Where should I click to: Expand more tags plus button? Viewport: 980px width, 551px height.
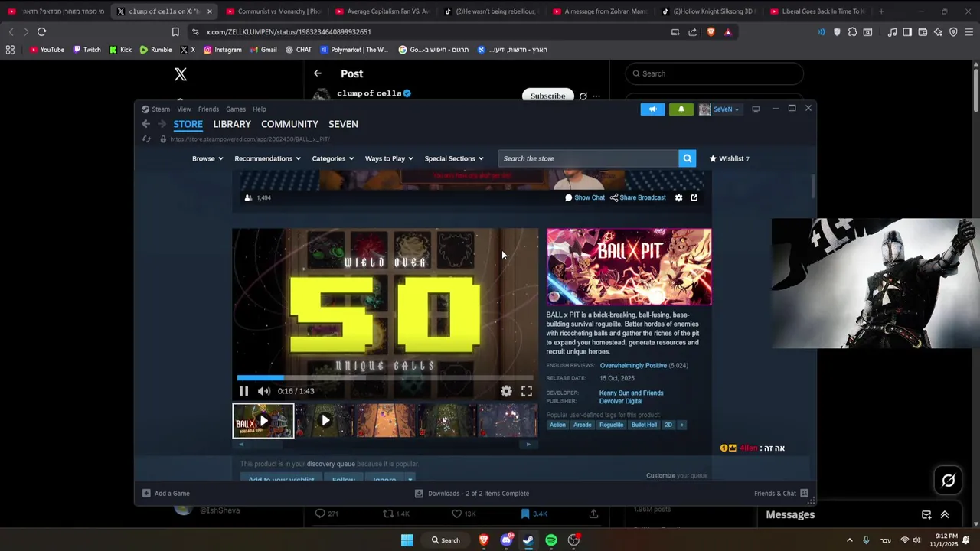coord(681,425)
